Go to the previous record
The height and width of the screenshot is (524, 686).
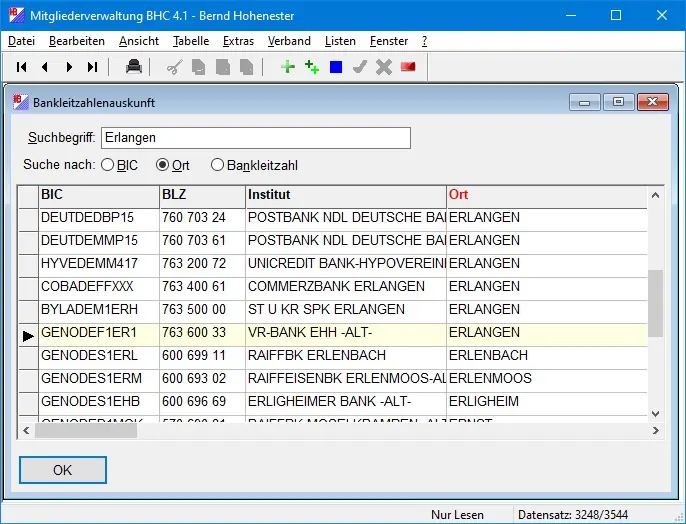[45, 67]
